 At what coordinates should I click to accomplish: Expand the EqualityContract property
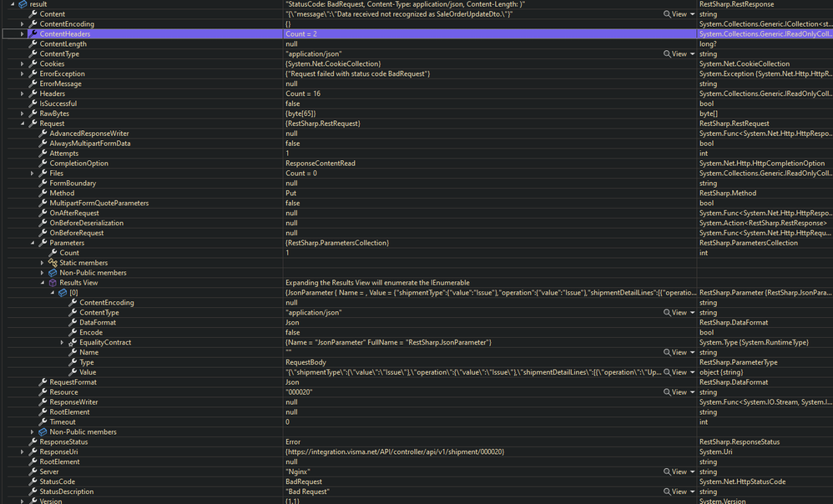click(62, 343)
